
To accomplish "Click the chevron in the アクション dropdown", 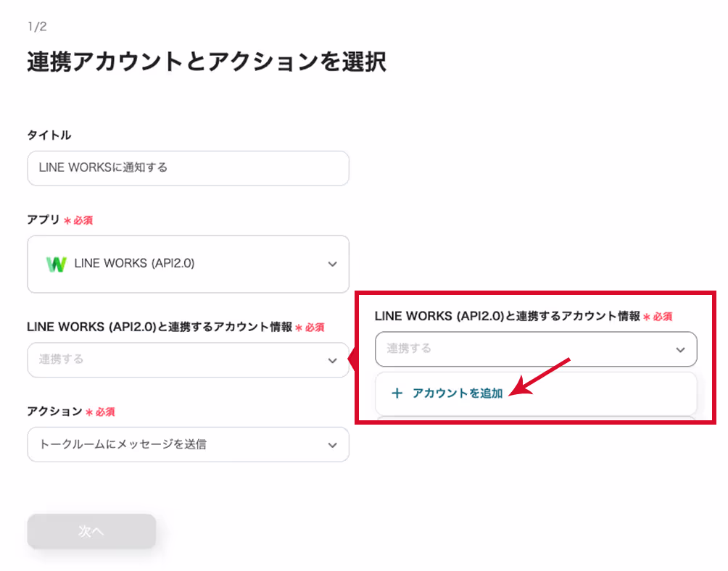I will point(332,445).
